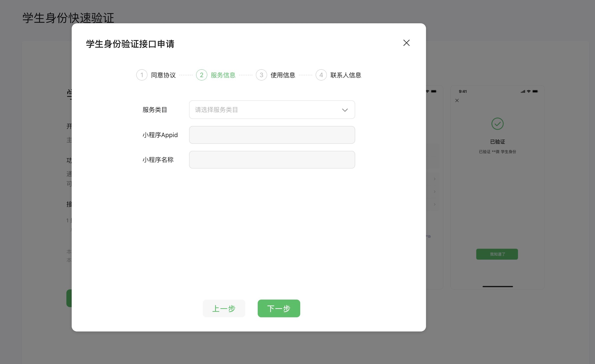595x364 pixels.
Task: Click the green verified checkmark icon
Action: coord(497,124)
